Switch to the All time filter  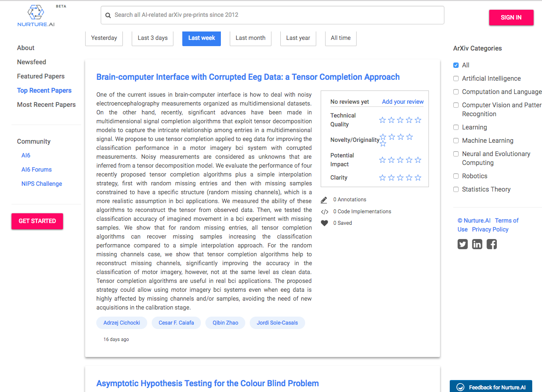click(x=340, y=38)
